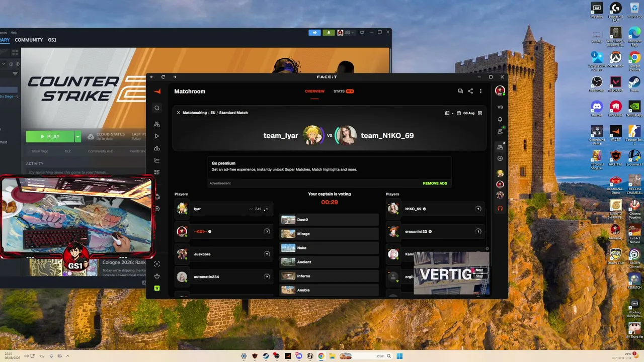Open the three-dot more menu in Matchroom
Image resolution: width=644 pixels, height=362 pixels.
tap(480, 91)
